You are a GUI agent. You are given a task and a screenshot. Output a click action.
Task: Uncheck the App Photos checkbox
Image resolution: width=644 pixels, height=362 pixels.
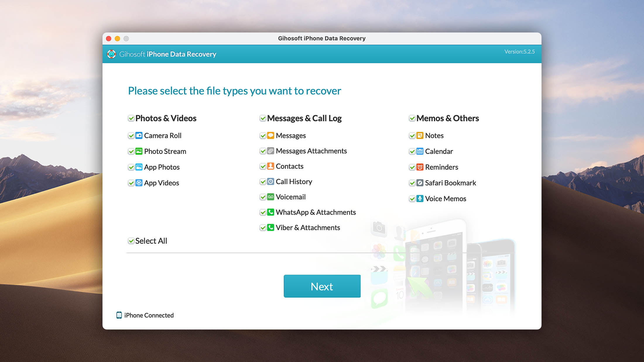131,167
